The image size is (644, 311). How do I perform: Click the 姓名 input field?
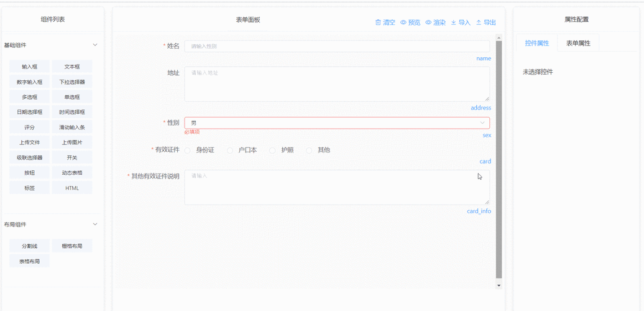point(336,46)
